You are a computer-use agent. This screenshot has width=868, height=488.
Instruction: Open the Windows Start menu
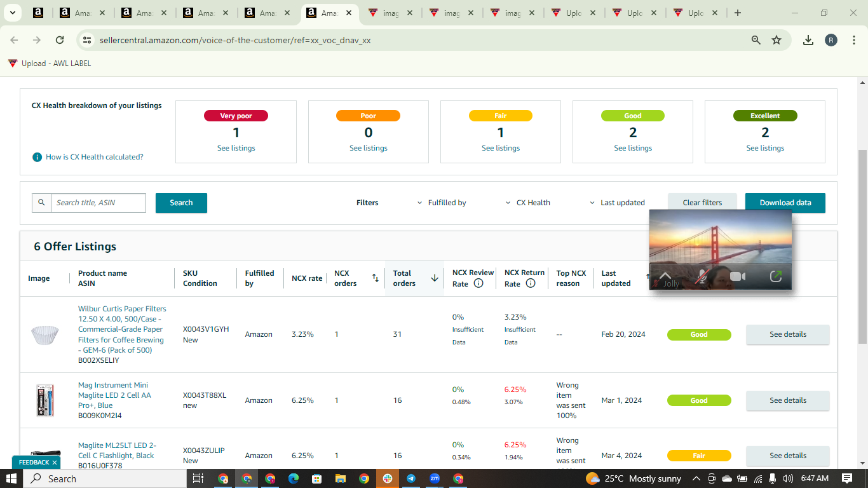click(11, 478)
